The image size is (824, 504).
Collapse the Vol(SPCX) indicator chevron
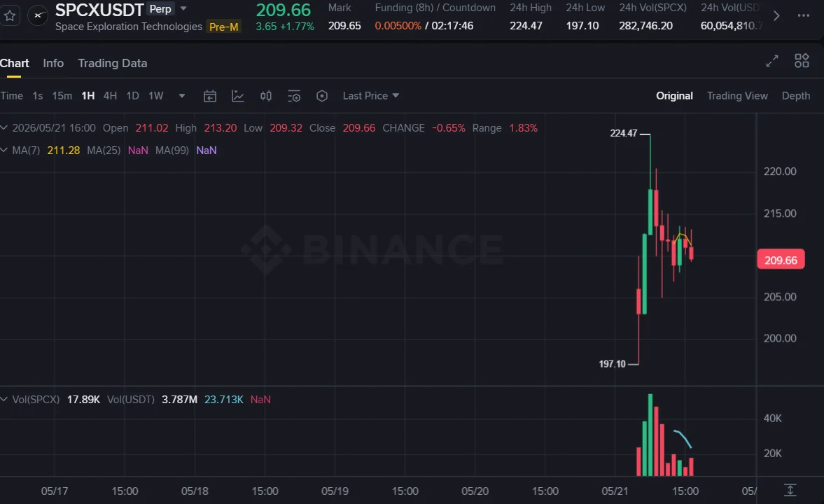coord(4,400)
